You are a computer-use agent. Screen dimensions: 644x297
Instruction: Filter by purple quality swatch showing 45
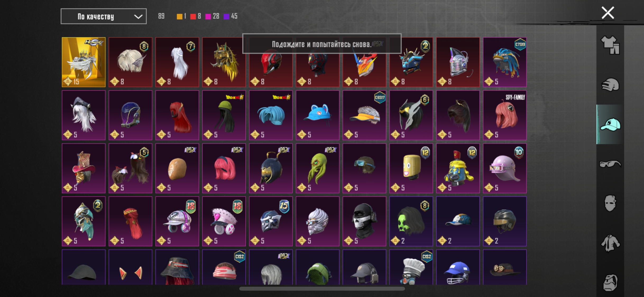coord(226,16)
